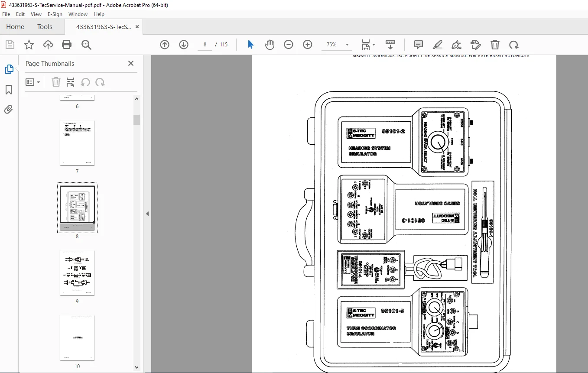588x373 pixels.
Task: Open Page Thumbnails pane icon in sidebar
Action: [9, 69]
